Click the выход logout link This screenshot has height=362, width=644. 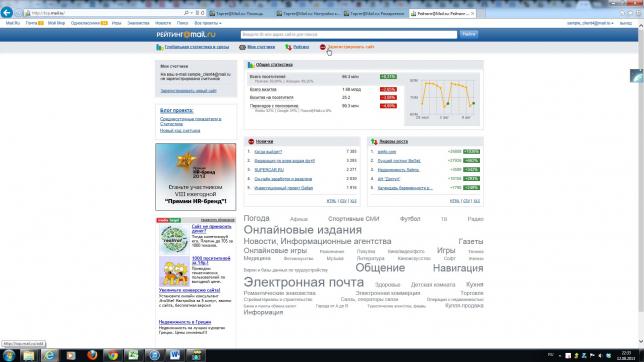(x=626, y=23)
